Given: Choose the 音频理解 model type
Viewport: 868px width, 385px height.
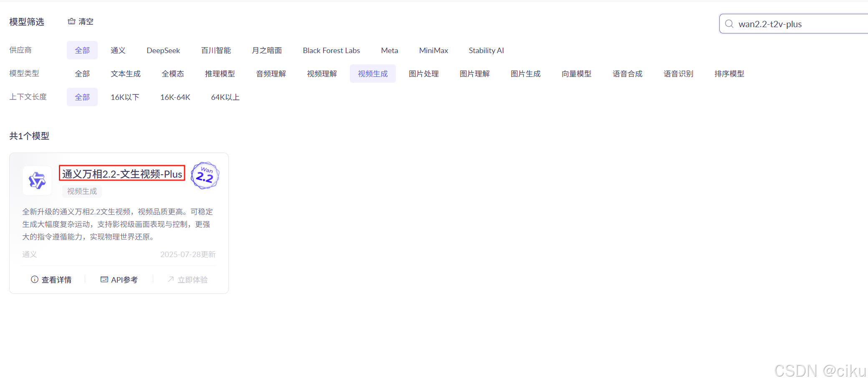Looking at the screenshot, I should (271, 74).
